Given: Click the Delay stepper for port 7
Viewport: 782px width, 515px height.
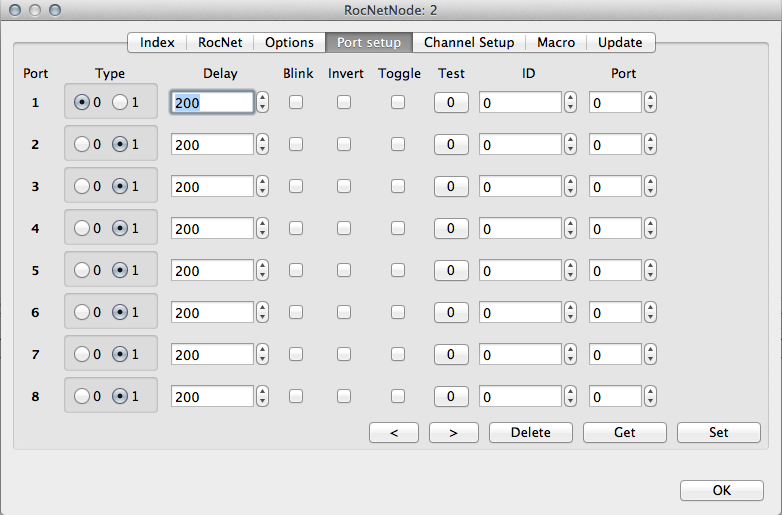Looking at the screenshot, I should click(263, 354).
